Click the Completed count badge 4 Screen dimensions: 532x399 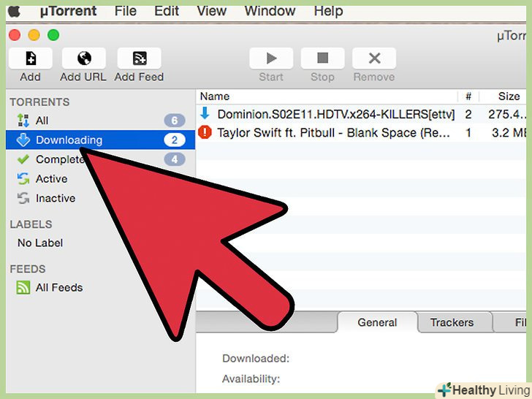[175, 159]
